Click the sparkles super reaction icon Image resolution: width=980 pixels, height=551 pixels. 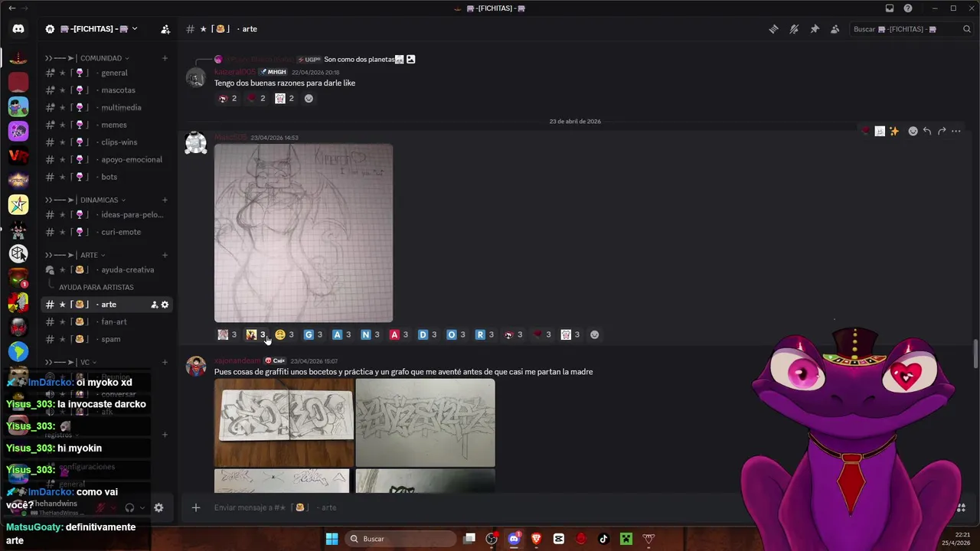893,131
